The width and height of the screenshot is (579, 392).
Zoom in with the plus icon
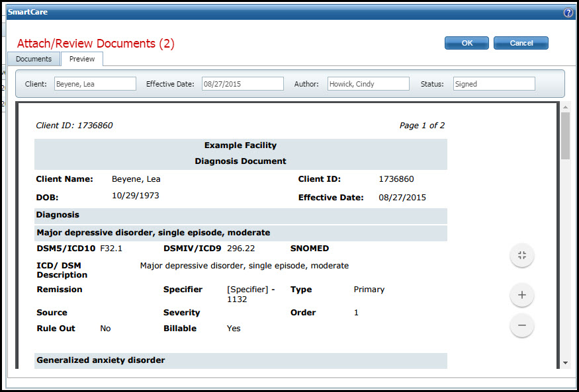coord(522,295)
